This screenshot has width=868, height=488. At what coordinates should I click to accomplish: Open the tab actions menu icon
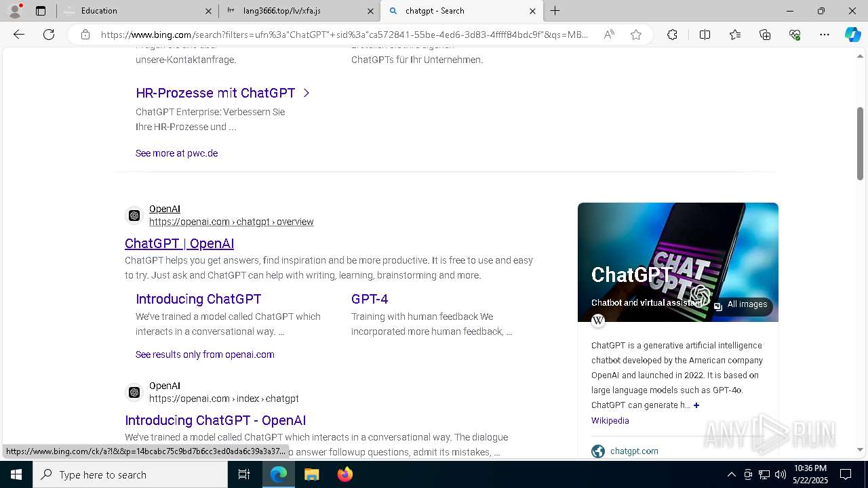click(41, 11)
